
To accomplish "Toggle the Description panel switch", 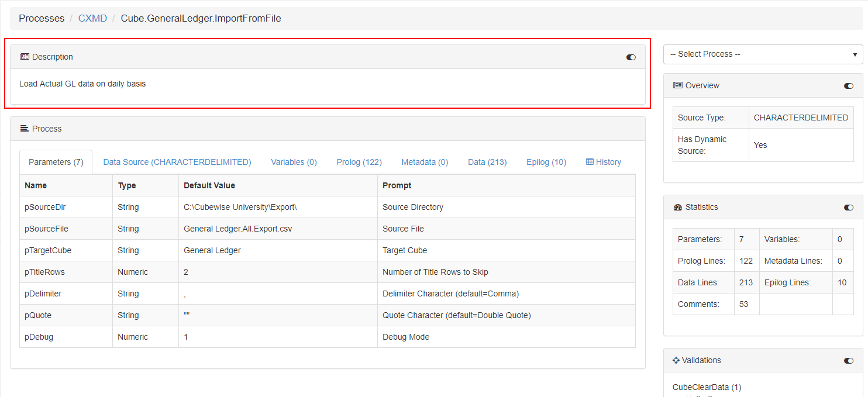I will click(x=631, y=57).
